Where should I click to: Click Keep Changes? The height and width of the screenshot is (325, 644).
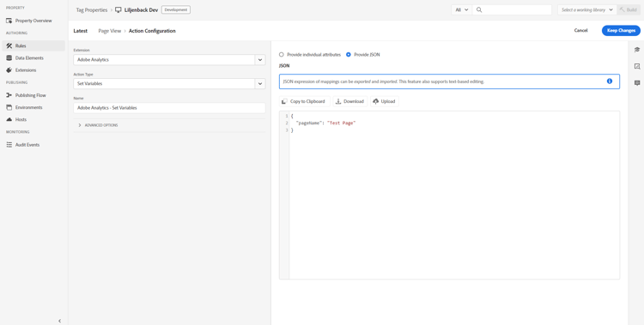click(x=621, y=31)
